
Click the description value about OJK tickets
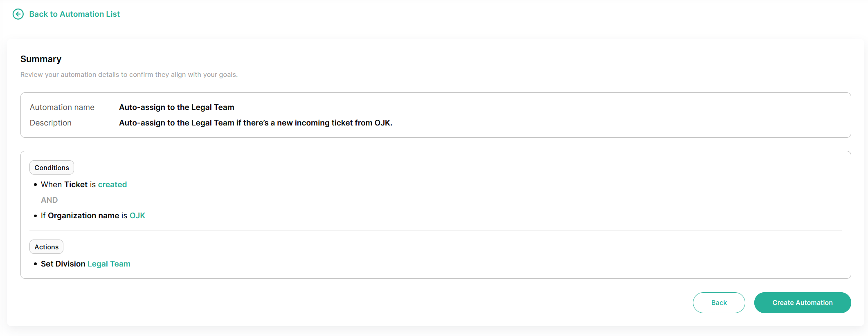pyautogui.click(x=256, y=123)
